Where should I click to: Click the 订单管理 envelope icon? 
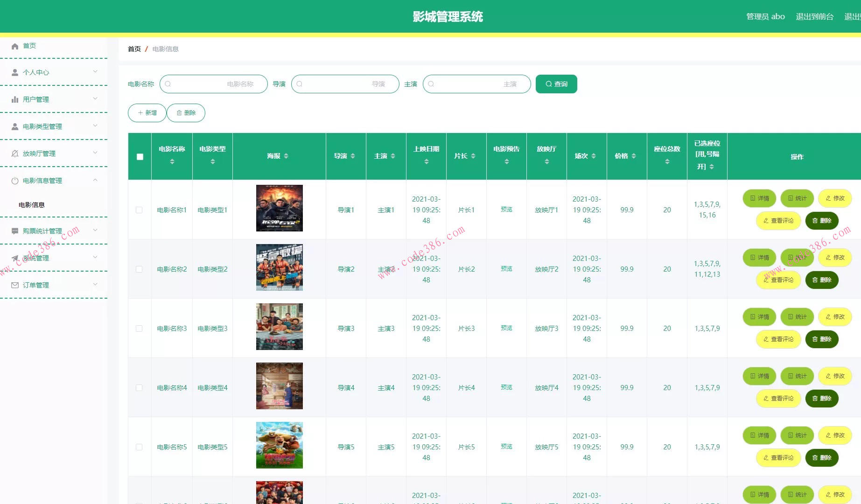14,285
